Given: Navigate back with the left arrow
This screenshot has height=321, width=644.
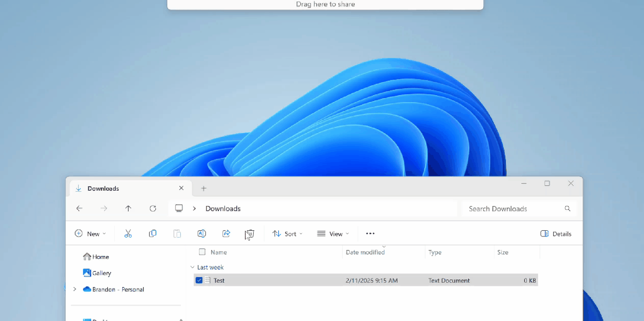Looking at the screenshot, I should click(x=79, y=209).
